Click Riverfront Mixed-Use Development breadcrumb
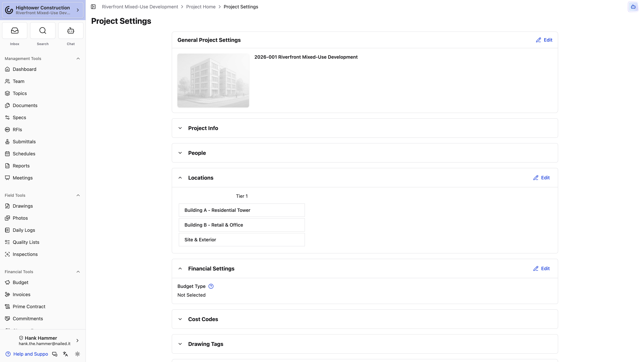The height and width of the screenshot is (362, 644). [x=140, y=7]
